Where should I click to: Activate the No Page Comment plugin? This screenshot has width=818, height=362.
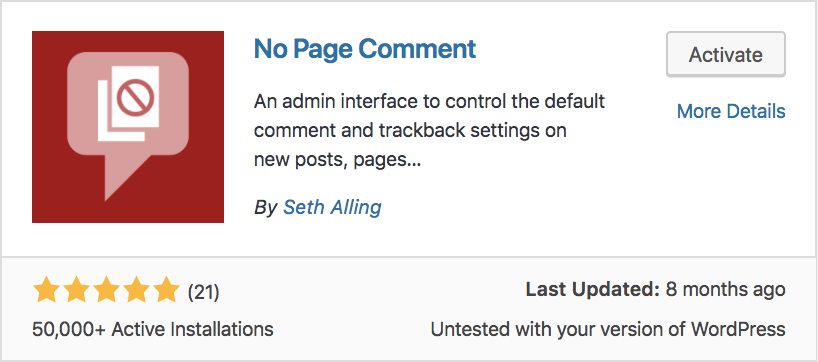(726, 55)
